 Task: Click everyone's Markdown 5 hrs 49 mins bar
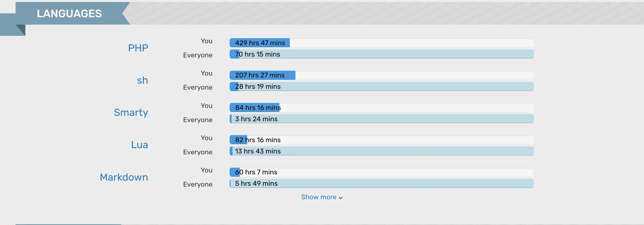tap(381, 183)
